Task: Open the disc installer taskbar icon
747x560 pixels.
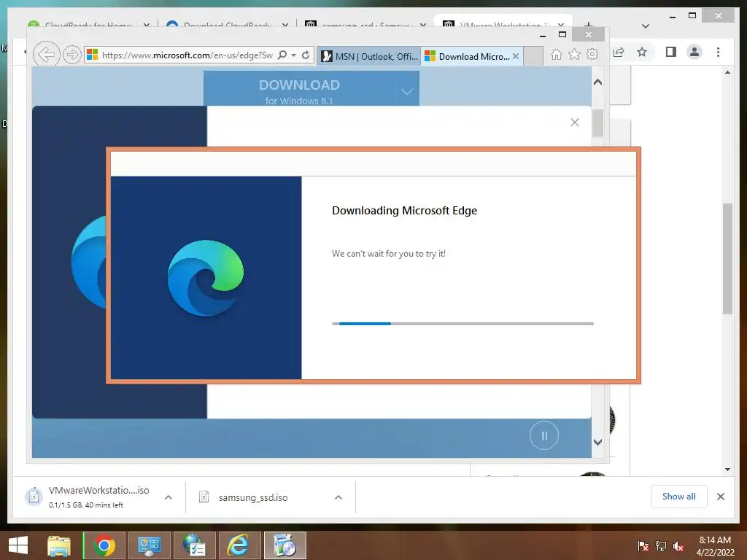Action: pyautogui.click(x=285, y=545)
